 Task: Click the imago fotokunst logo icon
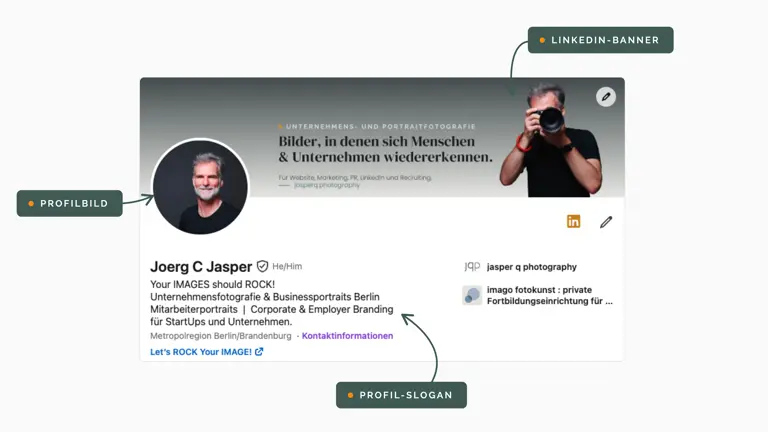pos(472,295)
